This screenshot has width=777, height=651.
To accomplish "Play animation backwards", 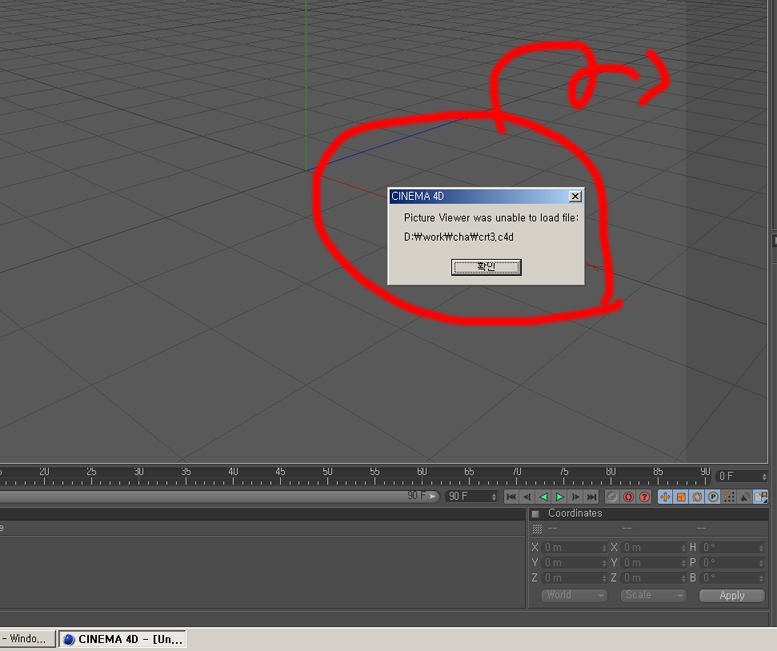I will tap(544, 496).
